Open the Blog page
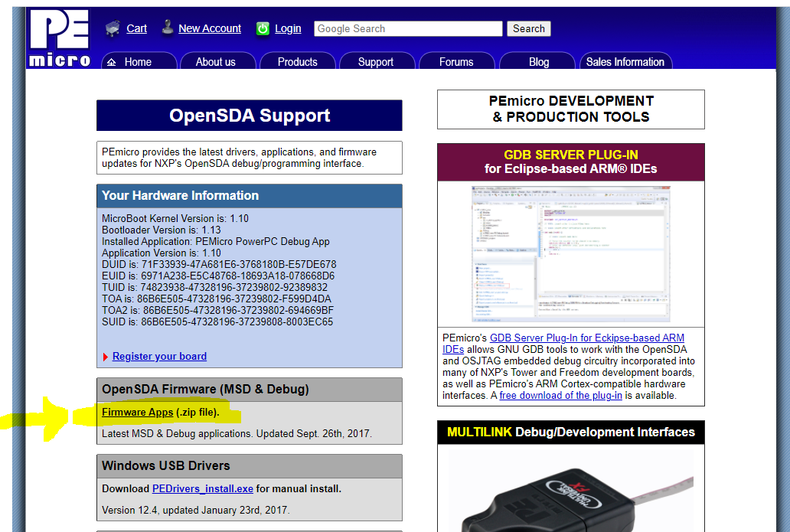 pyautogui.click(x=538, y=62)
